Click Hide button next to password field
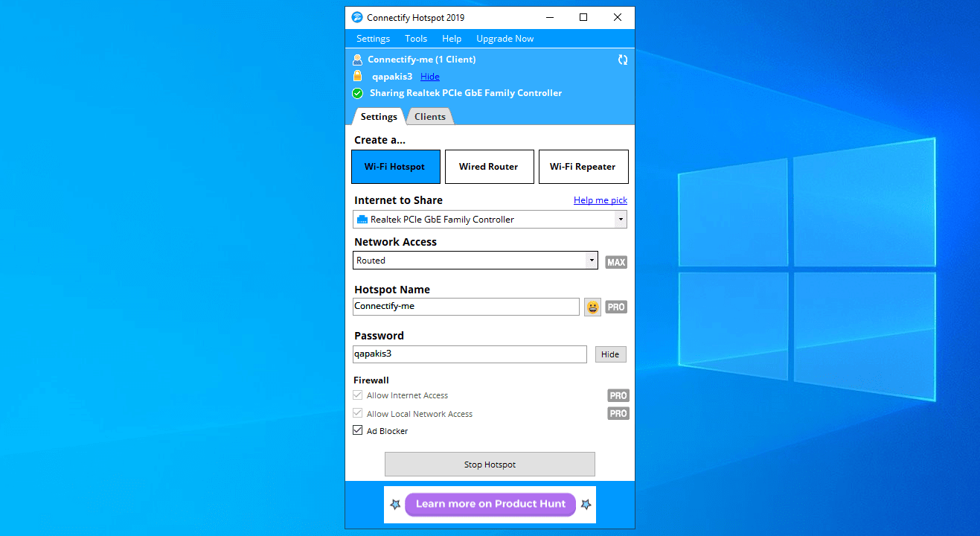 pos(610,354)
